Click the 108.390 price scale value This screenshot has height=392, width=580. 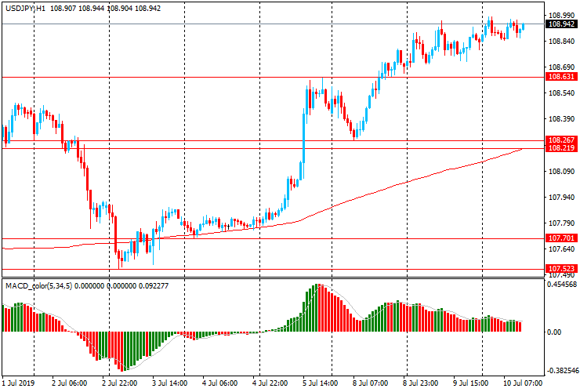[x=561, y=119]
